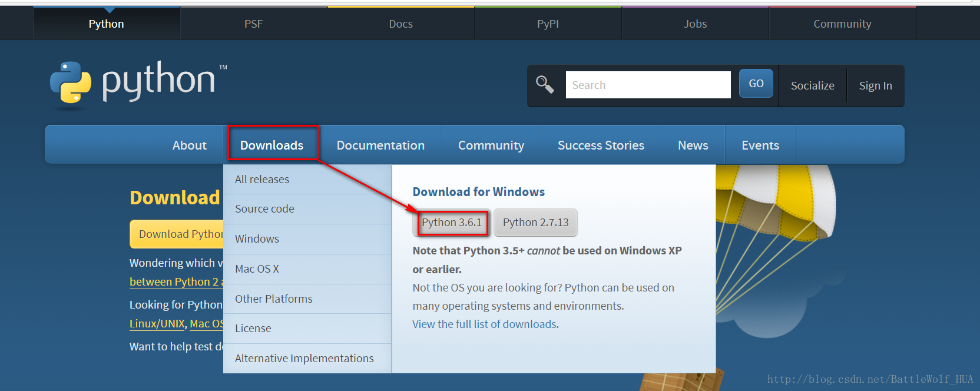The height and width of the screenshot is (391, 980).
Task: Open the Downloads navigation menu
Action: click(x=272, y=145)
